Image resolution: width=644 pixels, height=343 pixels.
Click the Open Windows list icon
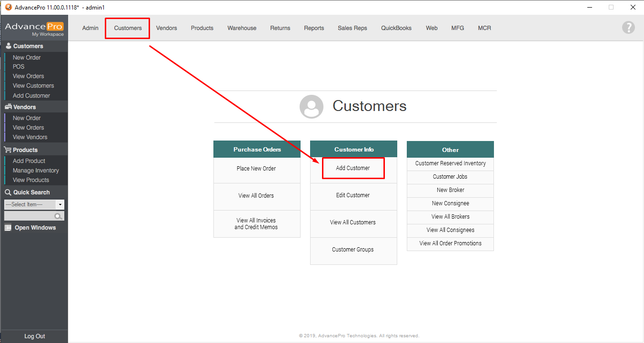coord(8,228)
